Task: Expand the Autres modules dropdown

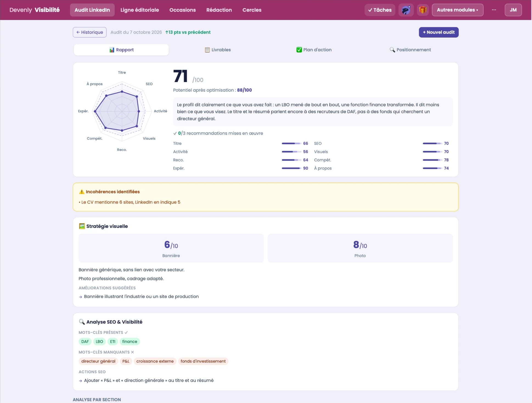Action: pos(457,10)
